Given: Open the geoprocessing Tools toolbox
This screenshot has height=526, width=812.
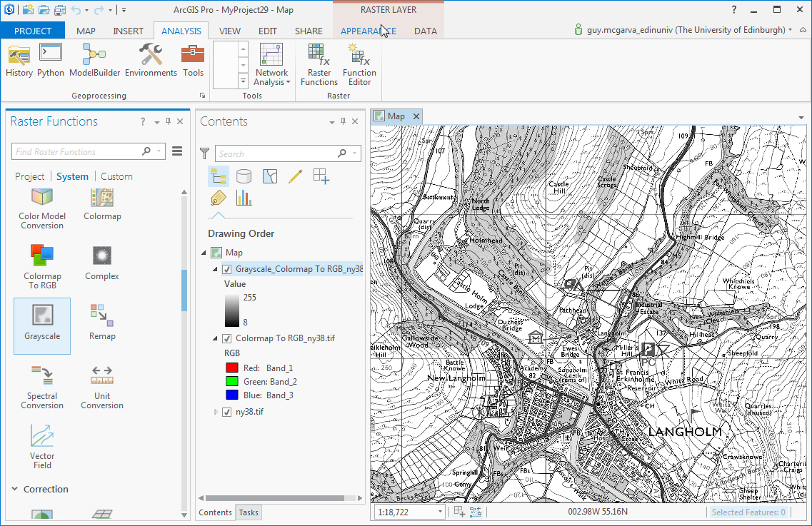Looking at the screenshot, I should tap(193, 60).
